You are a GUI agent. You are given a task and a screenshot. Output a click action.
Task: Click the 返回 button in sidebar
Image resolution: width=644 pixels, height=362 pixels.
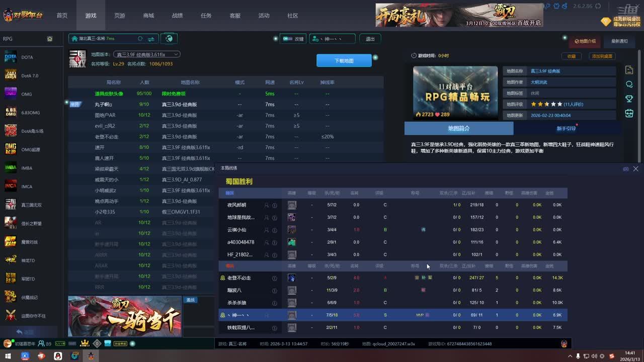(x=29, y=332)
